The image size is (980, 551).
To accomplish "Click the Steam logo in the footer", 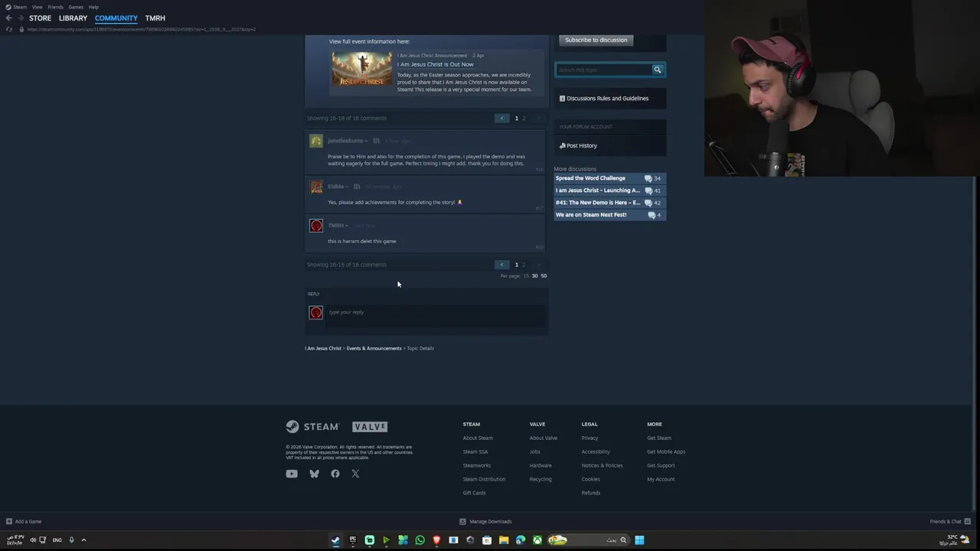I will click(312, 426).
